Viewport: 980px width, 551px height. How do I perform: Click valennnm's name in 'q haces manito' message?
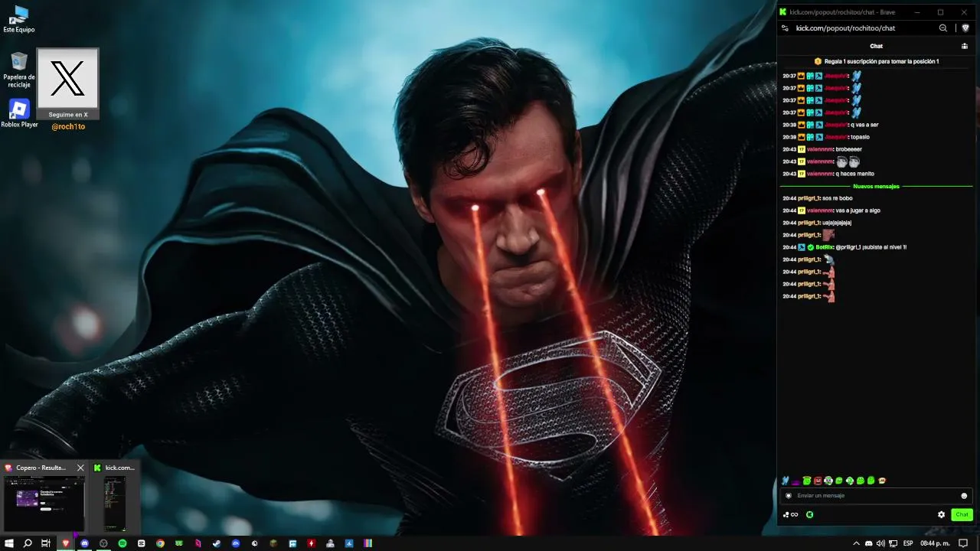coord(820,174)
